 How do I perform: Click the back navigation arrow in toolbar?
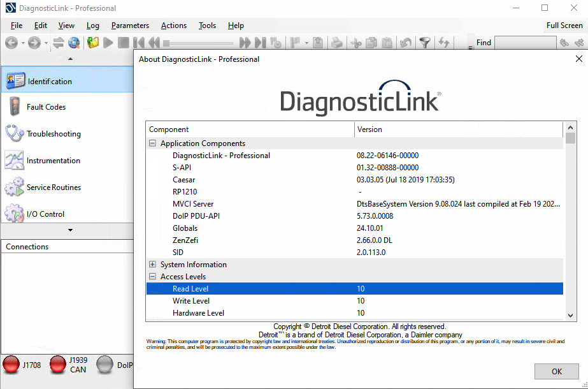[11, 43]
